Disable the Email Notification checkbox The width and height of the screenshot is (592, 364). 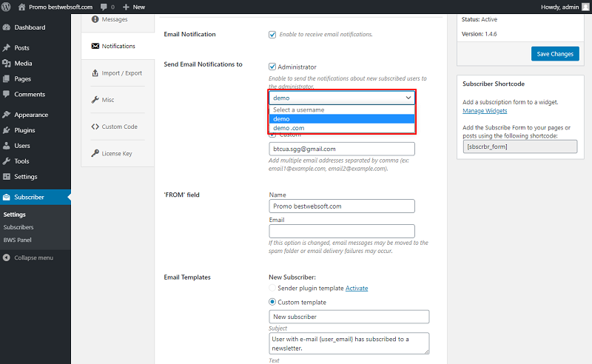pos(272,34)
